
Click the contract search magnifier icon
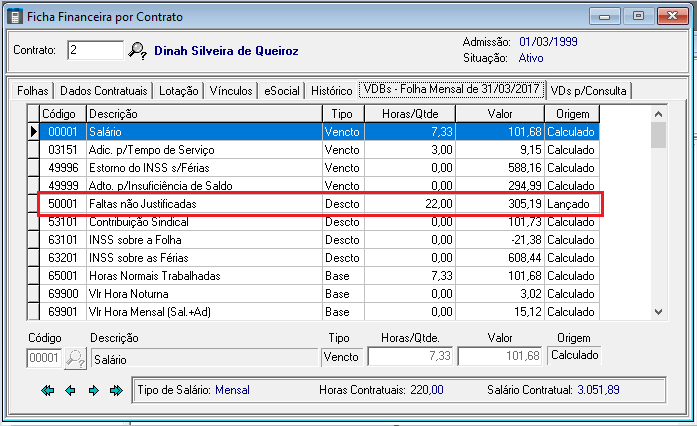pyautogui.click(x=138, y=51)
